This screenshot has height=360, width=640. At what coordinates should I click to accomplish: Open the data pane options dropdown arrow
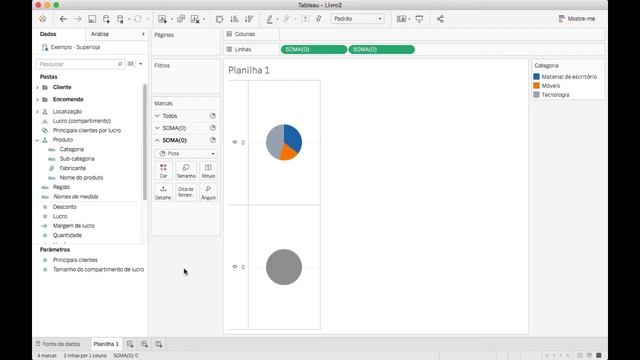tap(141, 64)
